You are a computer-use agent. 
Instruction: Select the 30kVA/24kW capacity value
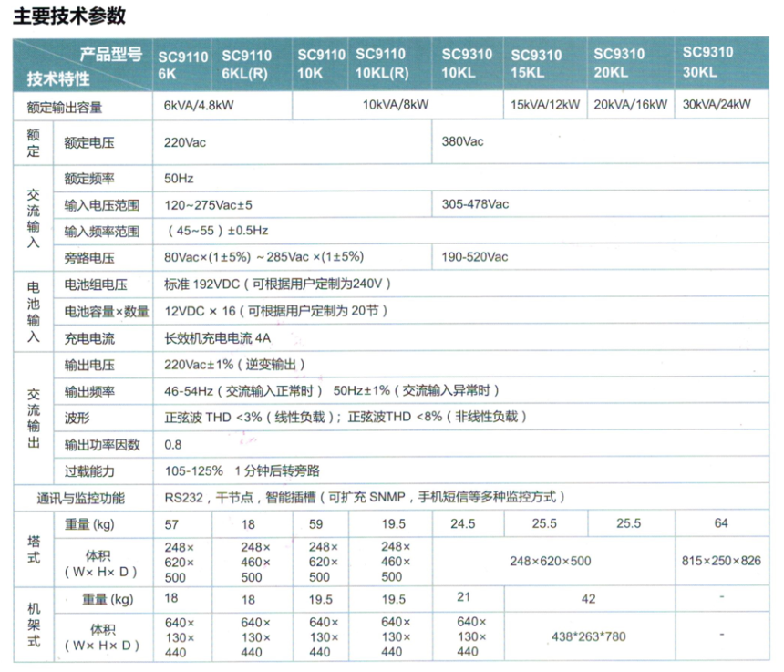(717, 105)
